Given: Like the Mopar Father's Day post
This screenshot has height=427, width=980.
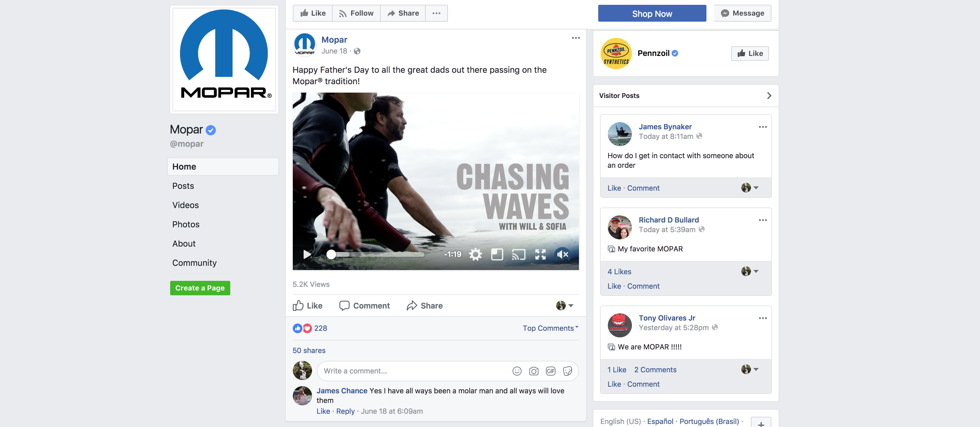Looking at the screenshot, I should point(308,306).
